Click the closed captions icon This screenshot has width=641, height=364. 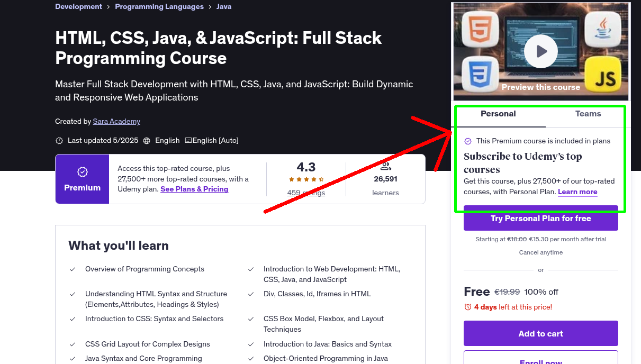[x=188, y=141]
